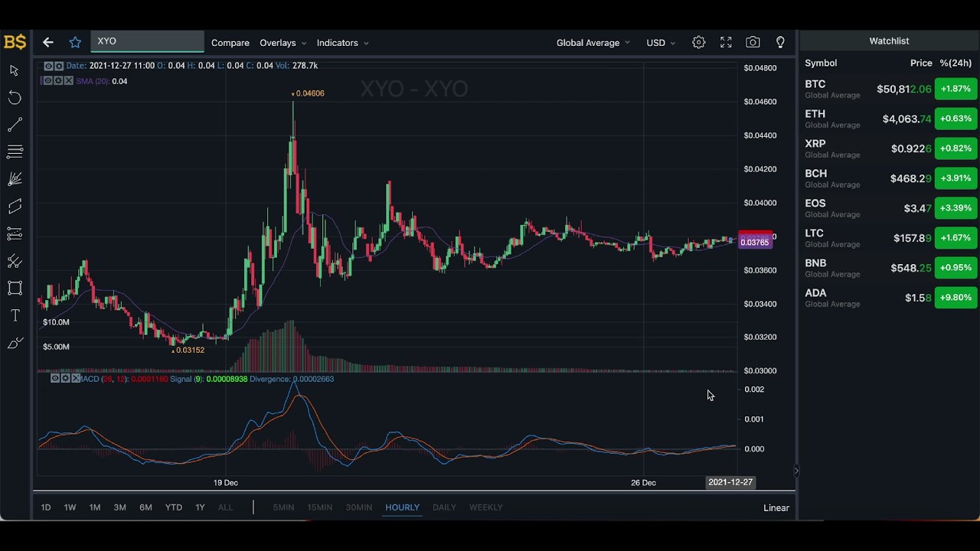The width and height of the screenshot is (980, 551).
Task: Collapse watchlist panel with side arrow
Action: (x=796, y=471)
